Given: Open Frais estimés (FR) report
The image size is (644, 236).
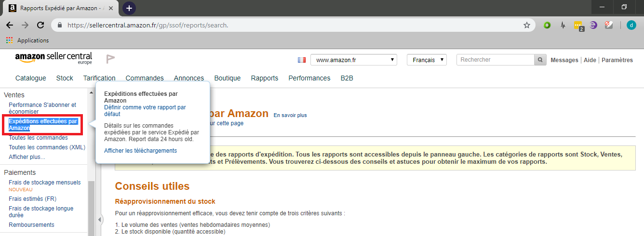Looking at the screenshot, I should [x=32, y=199].
